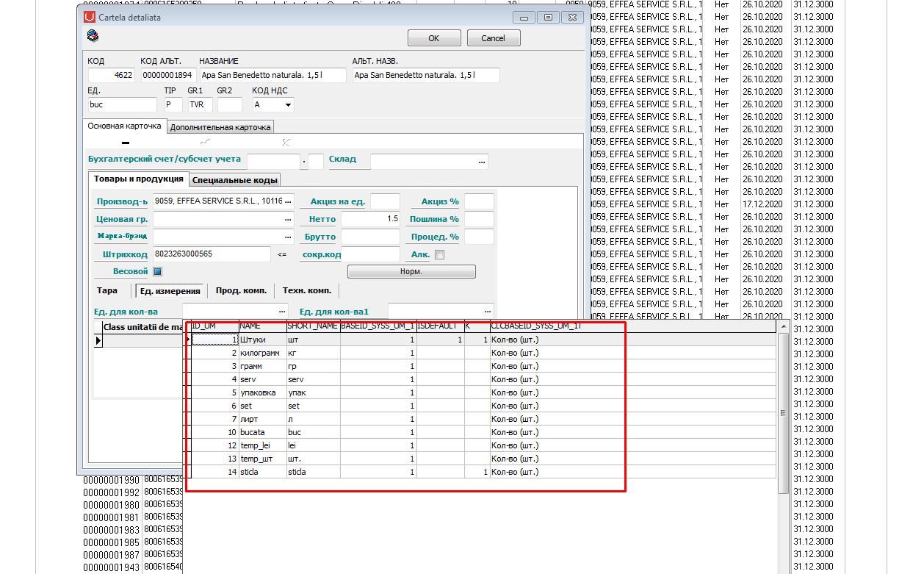
Task: Open the Ценовая гр. lookup ellipsis
Action: pos(289,219)
